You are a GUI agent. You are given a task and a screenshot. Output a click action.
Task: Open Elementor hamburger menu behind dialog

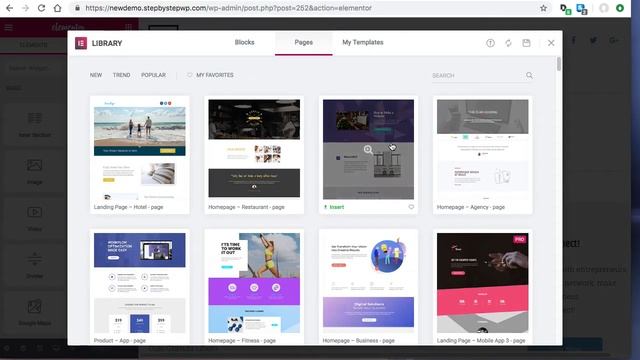9,27
